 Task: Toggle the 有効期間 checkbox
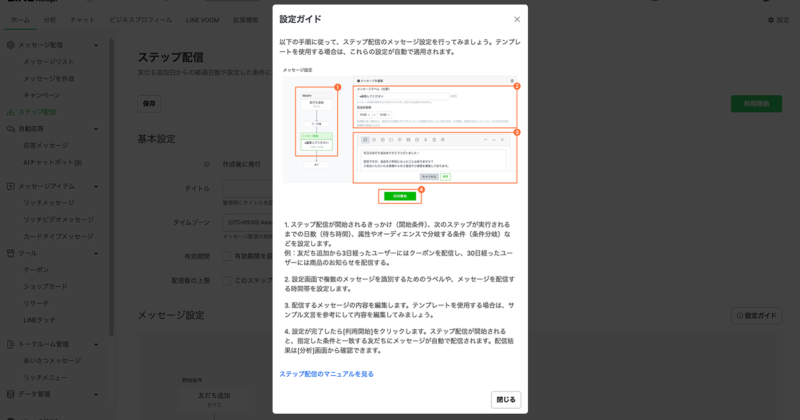pos(227,256)
